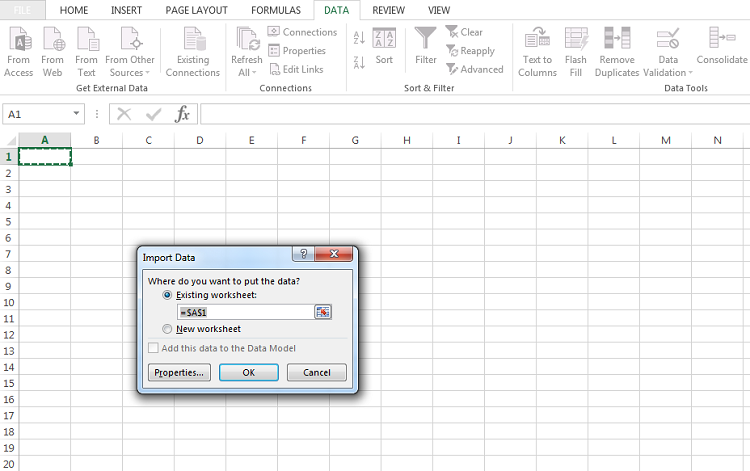Switch to the FORMULAS ribbon tab

[x=275, y=10]
